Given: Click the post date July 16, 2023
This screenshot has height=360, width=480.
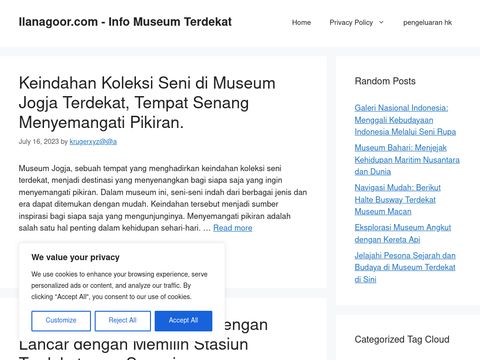Looking at the screenshot, I should click(39, 142).
